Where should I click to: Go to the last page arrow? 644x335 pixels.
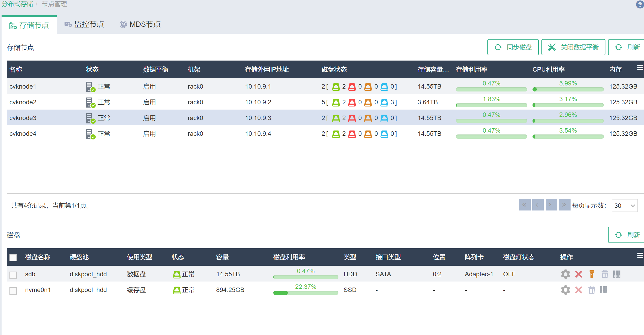pos(564,205)
